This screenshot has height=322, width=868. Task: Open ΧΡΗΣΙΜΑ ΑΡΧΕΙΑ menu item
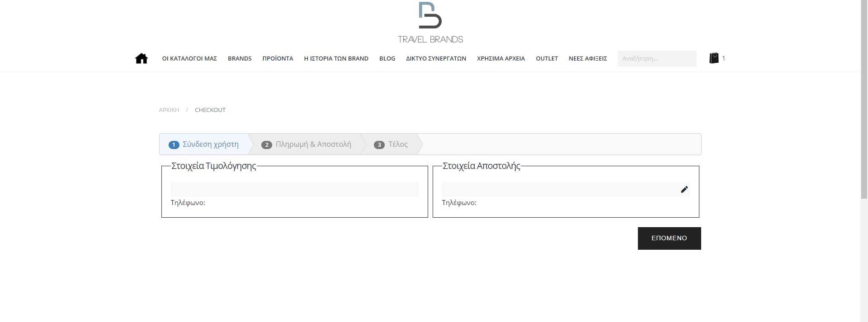pos(501,58)
